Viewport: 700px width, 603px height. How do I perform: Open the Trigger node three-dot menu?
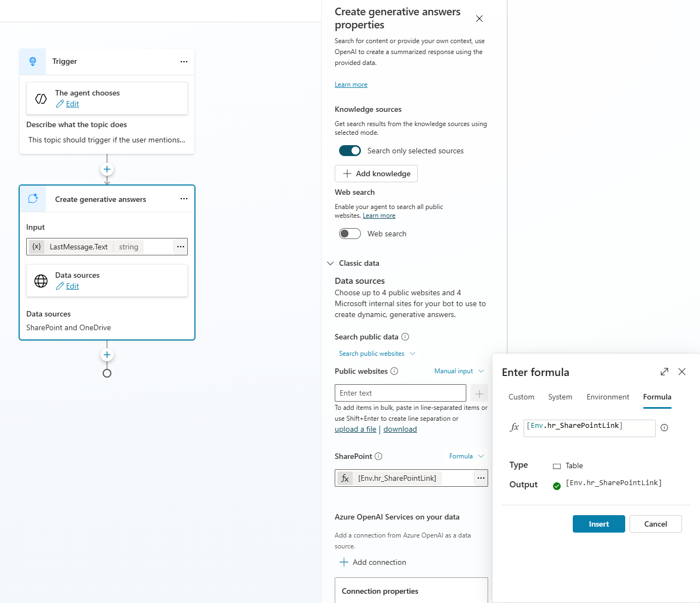(x=184, y=62)
